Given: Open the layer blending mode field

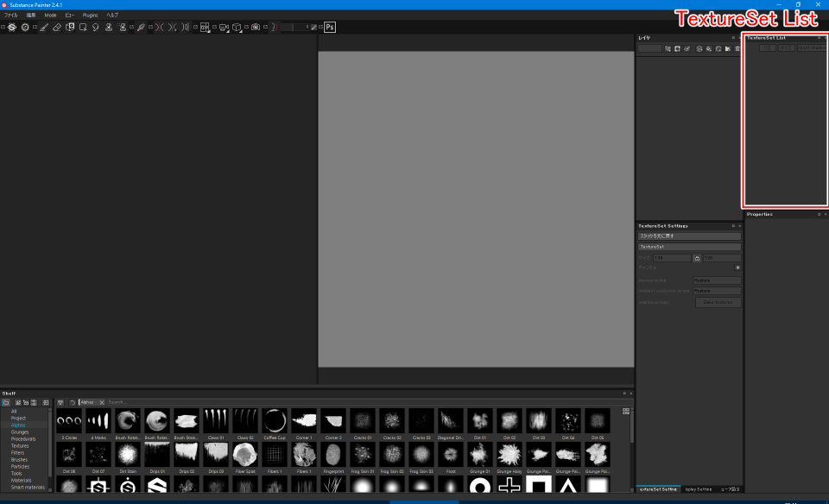Looking at the screenshot, I should coord(649,48).
